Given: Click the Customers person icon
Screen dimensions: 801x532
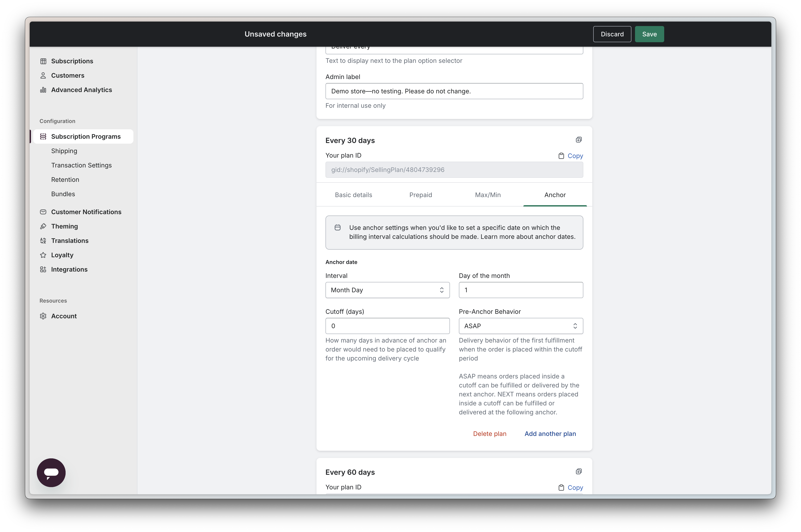Looking at the screenshot, I should click(x=43, y=75).
